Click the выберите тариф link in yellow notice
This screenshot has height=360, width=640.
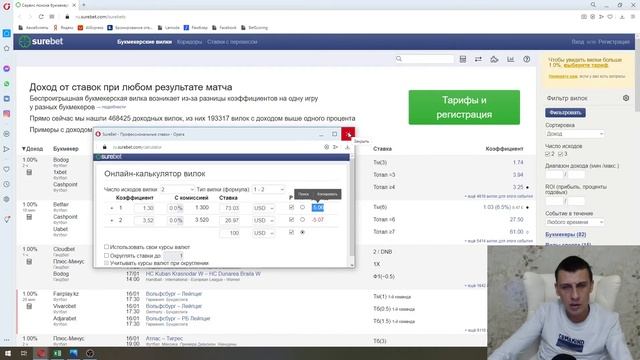click(x=586, y=65)
